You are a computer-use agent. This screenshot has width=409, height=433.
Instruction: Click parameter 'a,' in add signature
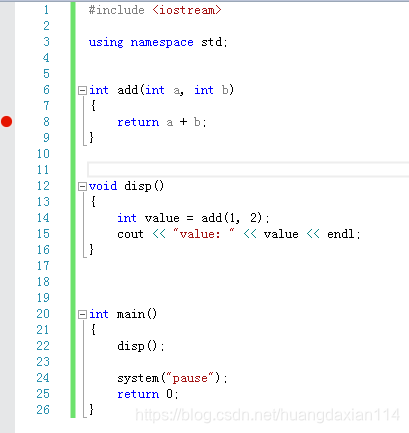coord(178,90)
